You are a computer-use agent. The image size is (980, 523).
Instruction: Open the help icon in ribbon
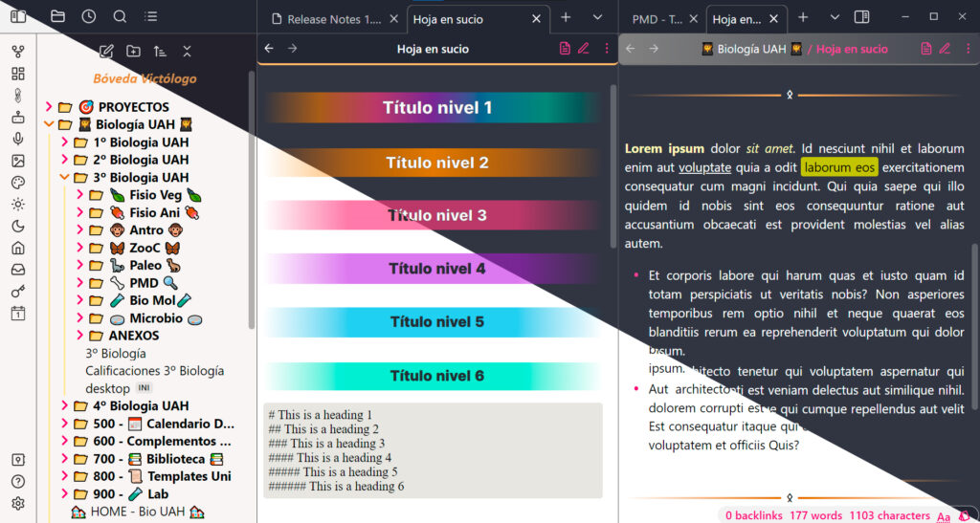click(x=18, y=482)
